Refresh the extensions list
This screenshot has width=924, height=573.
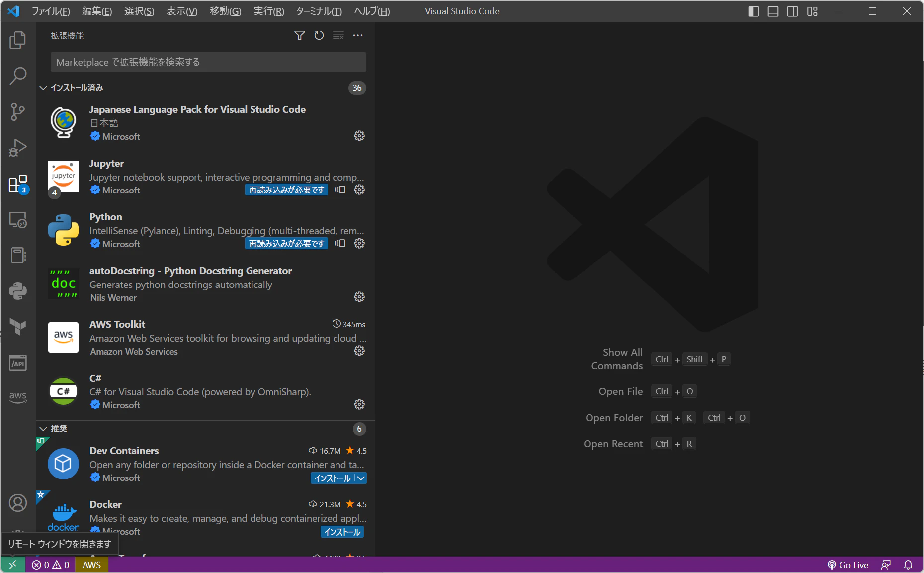point(319,35)
